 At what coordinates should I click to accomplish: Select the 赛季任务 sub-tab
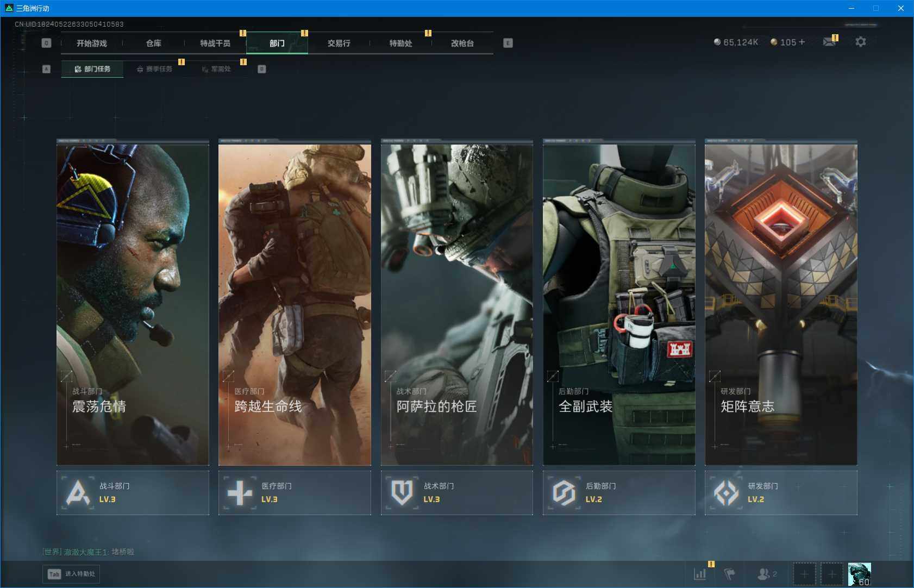tap(155, 69)
